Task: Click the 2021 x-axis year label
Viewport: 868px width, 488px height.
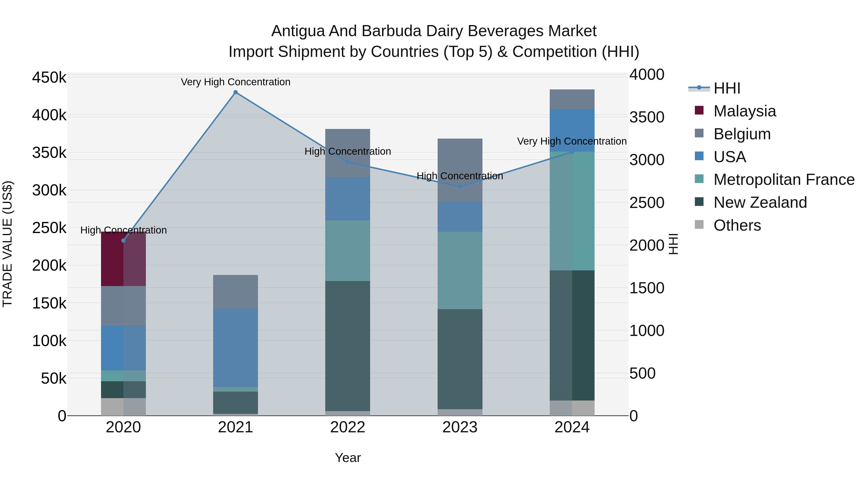Action: pyautogui.click(x=236, y=427)
